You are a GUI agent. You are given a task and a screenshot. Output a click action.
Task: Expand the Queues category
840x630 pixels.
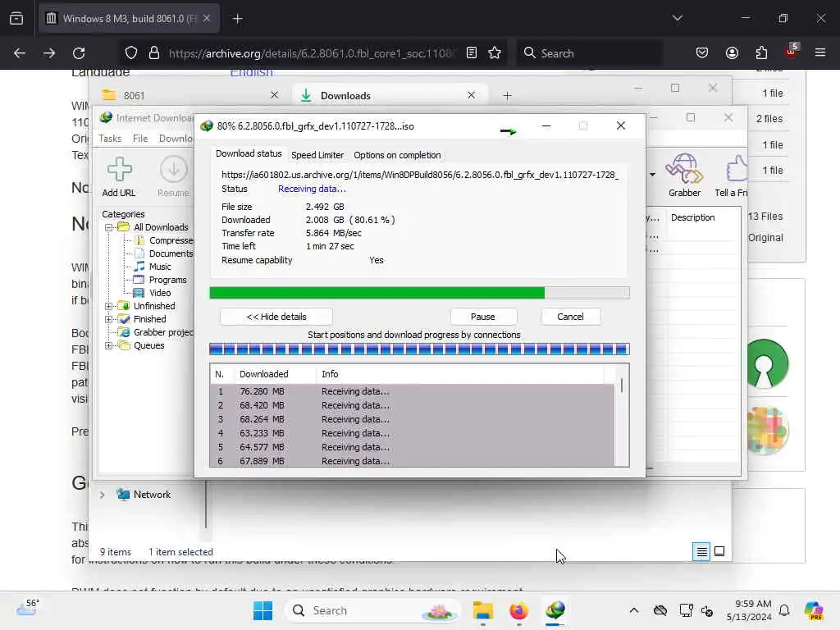point(109,345)
